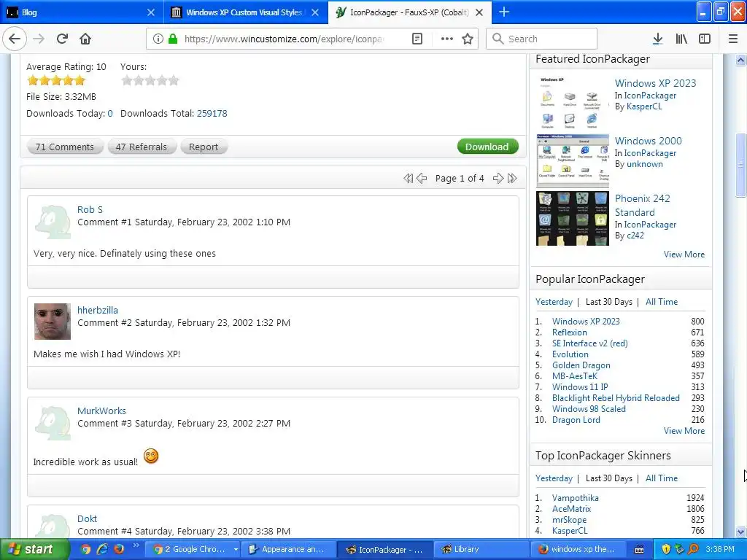Viewport: 747px width, 560px height.
Task: Launch Chrome from quick launch bar
Action: [85, 549]
